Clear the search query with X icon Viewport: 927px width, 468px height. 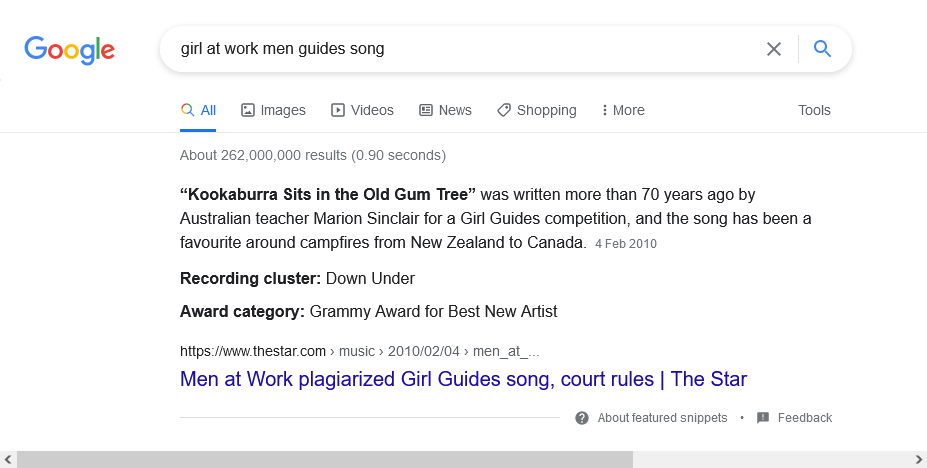coord(773,49)
